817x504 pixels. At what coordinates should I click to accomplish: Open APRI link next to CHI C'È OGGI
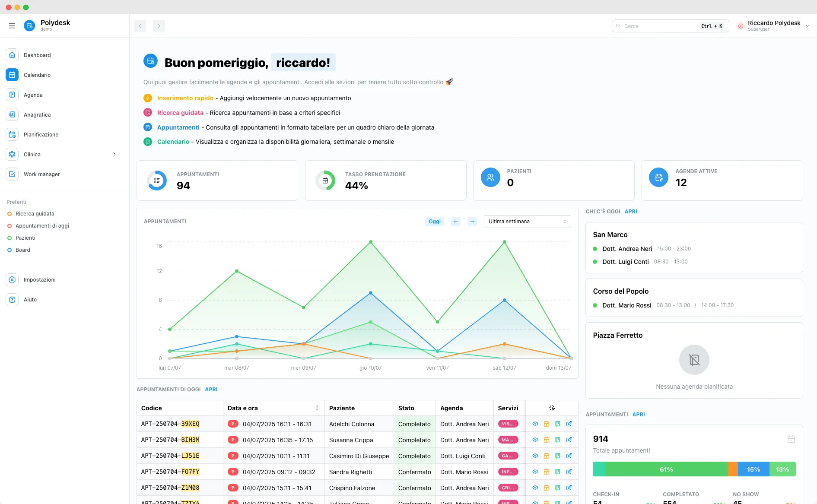[631, 211]
